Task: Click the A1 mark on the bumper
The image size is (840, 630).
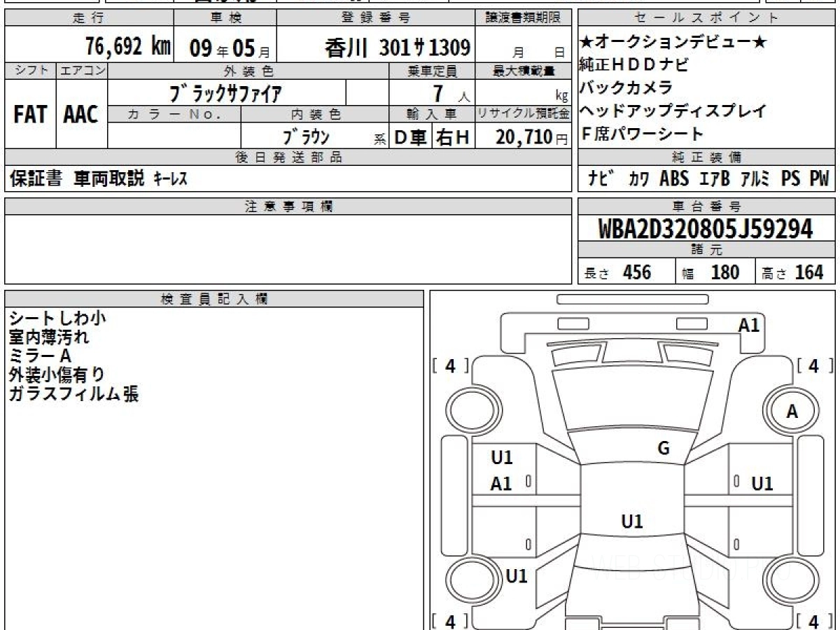Action: [x=749, y=325]
